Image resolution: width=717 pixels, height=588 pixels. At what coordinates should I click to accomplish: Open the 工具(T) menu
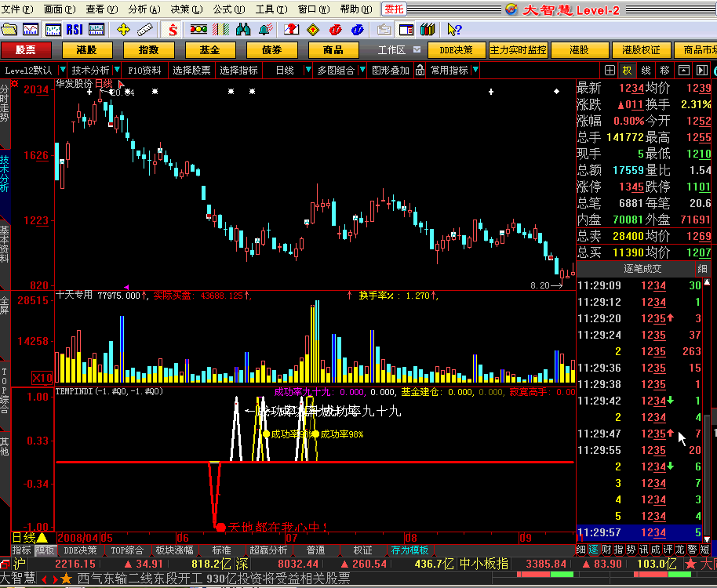pos(271,9)
